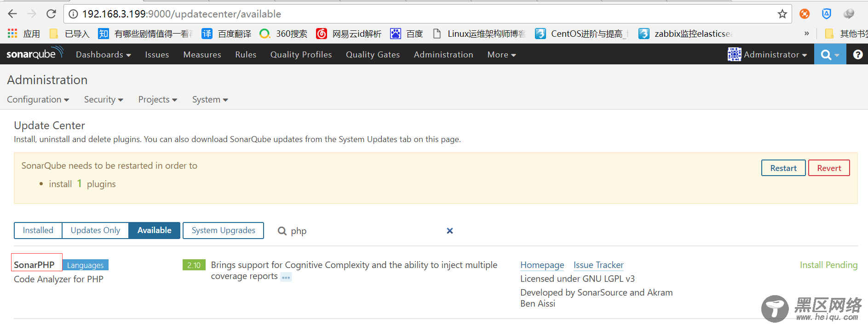This screenshot has width=868, height=325.
Task: Bookmark this page with the star icon
Action: (782, 14)
